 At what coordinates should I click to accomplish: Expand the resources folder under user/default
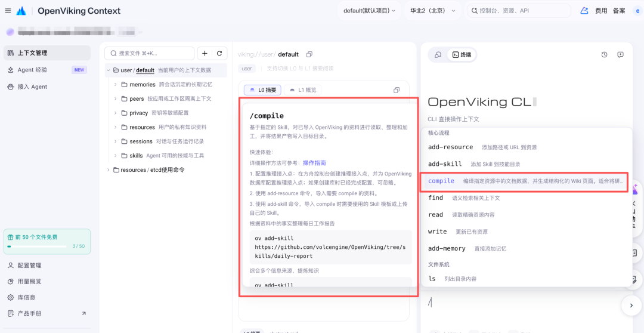(116, 127)
